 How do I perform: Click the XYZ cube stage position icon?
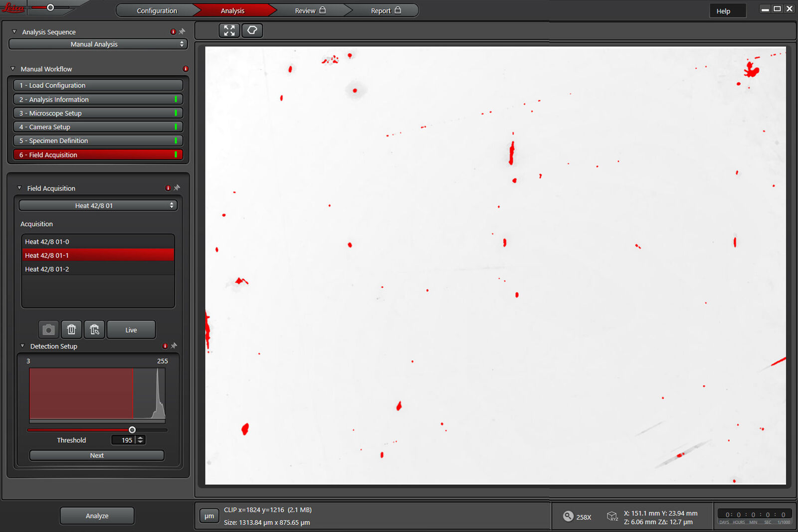(x=612, y=516)
